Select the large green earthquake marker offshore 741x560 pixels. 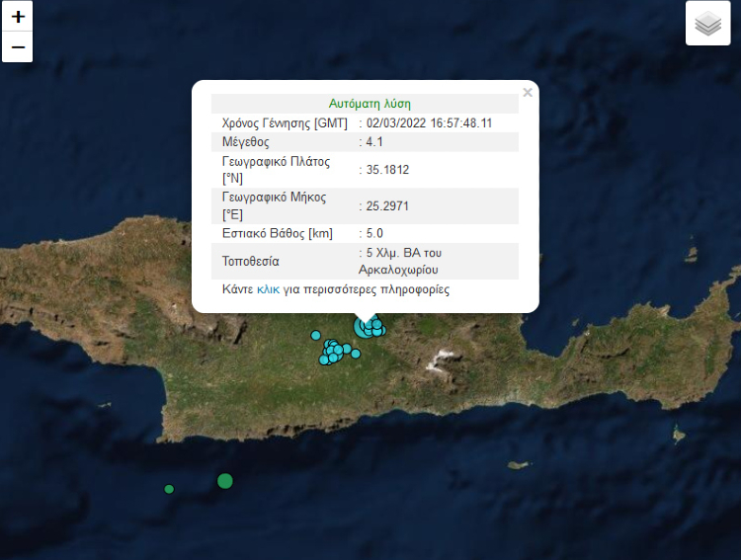click(x=225, y=481)
